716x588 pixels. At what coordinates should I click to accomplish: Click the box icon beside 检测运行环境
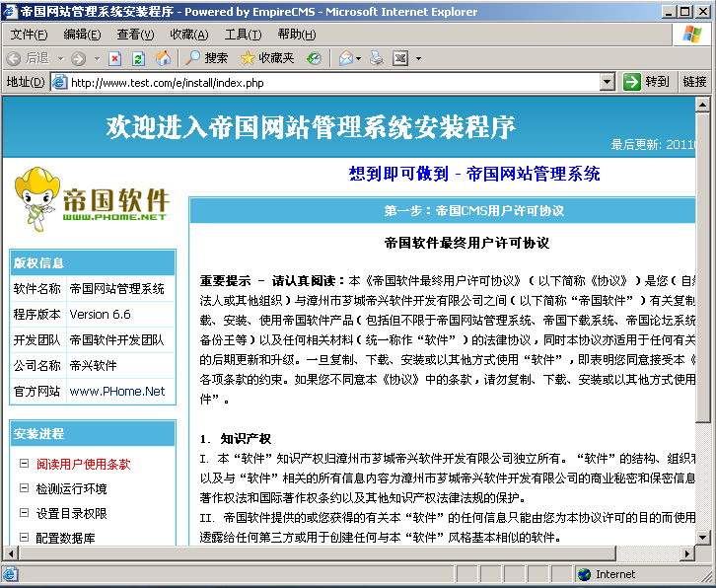coord(25,488)
